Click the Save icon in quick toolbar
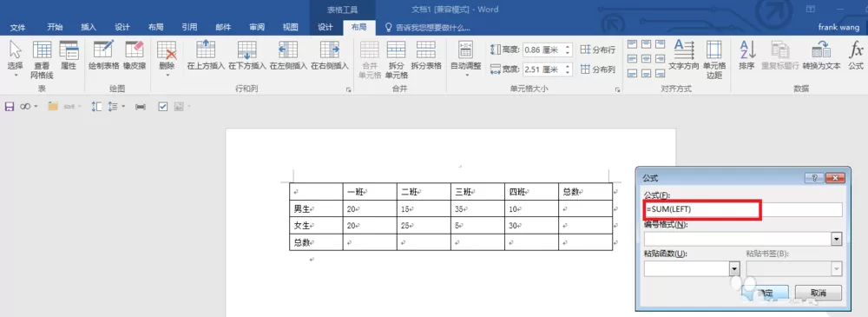868x317 pixels. pyautogui.click(x=9, y=107)
